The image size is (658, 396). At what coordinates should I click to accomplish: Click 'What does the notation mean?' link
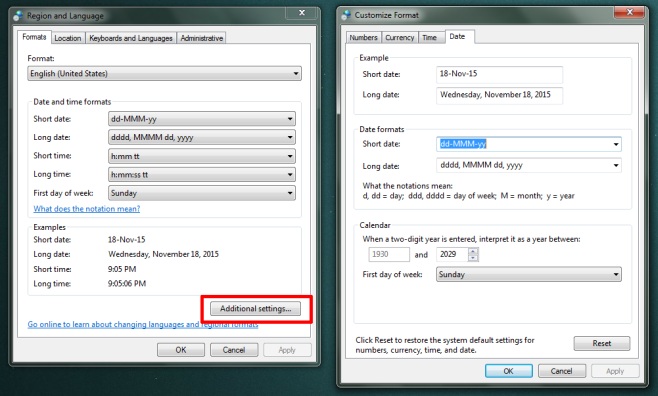(87, 208)
